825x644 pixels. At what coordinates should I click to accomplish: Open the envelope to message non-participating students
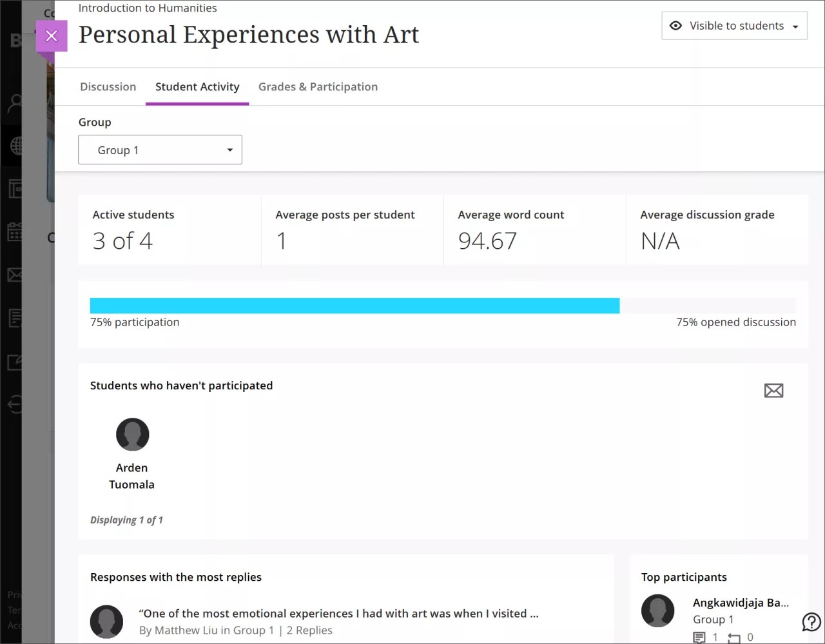(x=773, y=390)
